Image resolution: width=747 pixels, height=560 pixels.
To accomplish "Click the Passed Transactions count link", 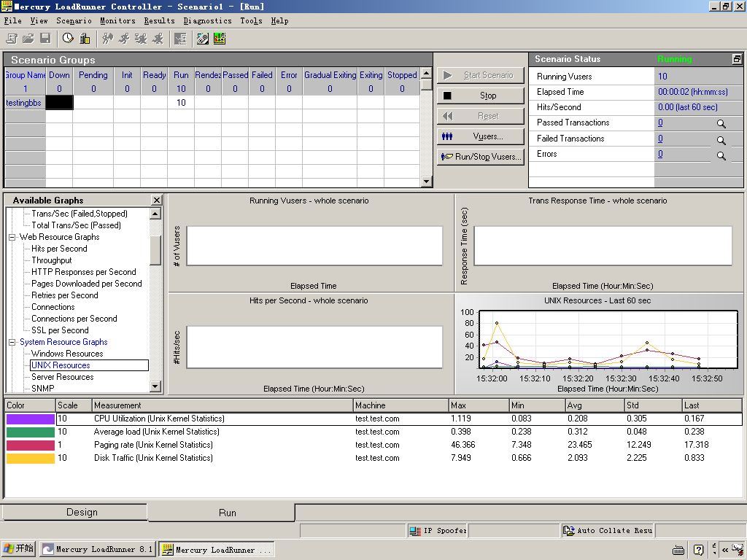I will 660,122.
